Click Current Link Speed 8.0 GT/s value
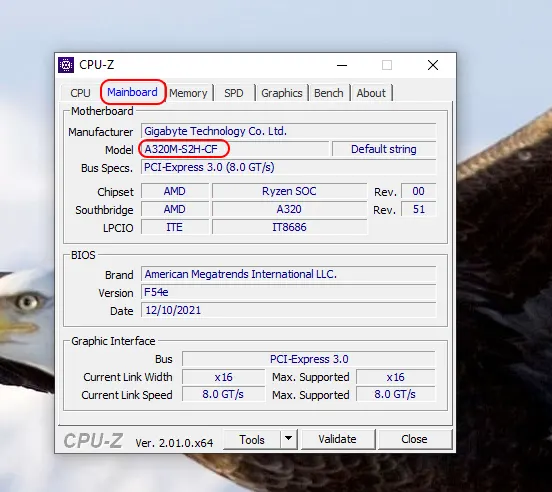The height and width of the screenshot is (492, 552). (224, 394)
